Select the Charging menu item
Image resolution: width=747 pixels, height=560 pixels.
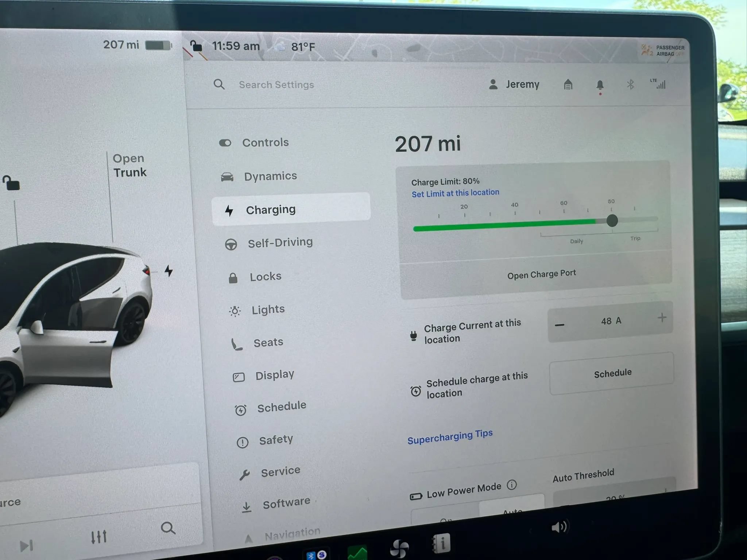291,209
